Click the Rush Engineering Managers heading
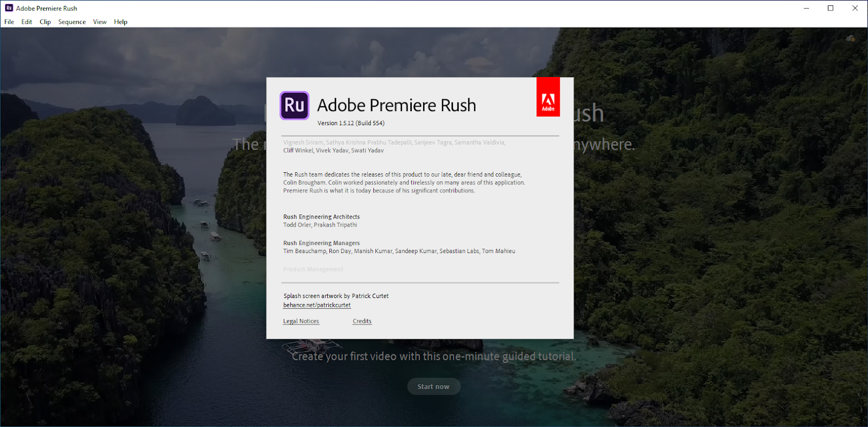This screenshot has width=868, height=427. click(321, 243)
